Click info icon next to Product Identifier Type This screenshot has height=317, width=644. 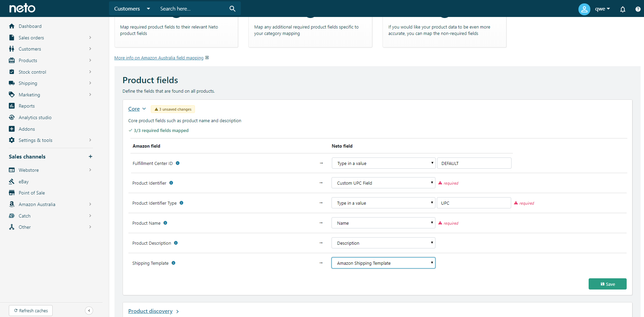click(x=181, y=203)
